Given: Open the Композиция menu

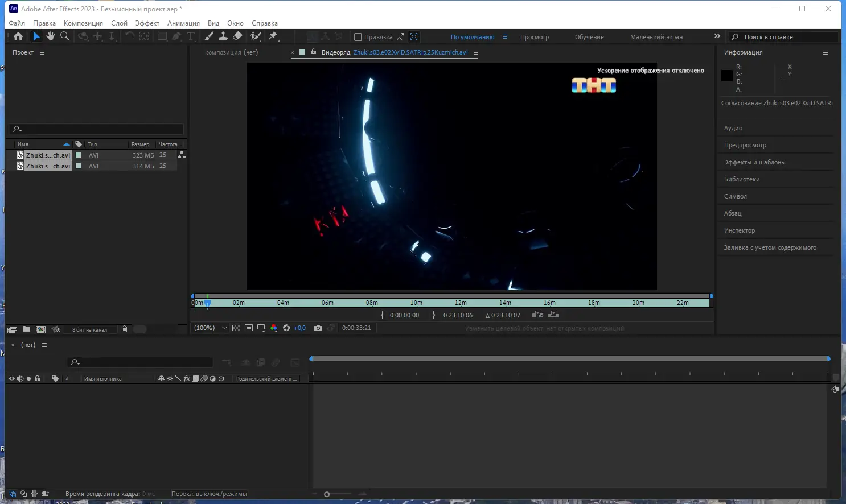Looking at the screenshot, I should point(83,23).
